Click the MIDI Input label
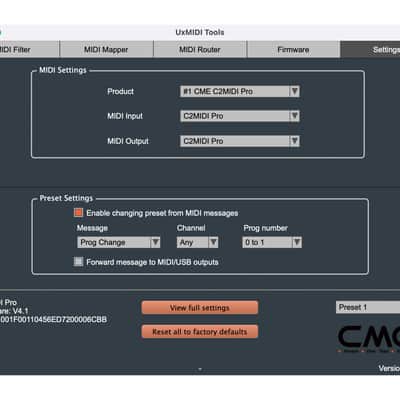This screenshot has width=400, height=400. tap(125, 116)
